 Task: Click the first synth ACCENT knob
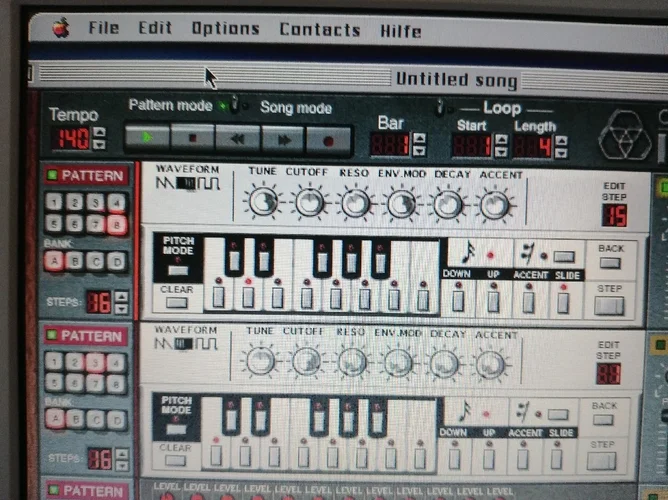tap(494, 205)
